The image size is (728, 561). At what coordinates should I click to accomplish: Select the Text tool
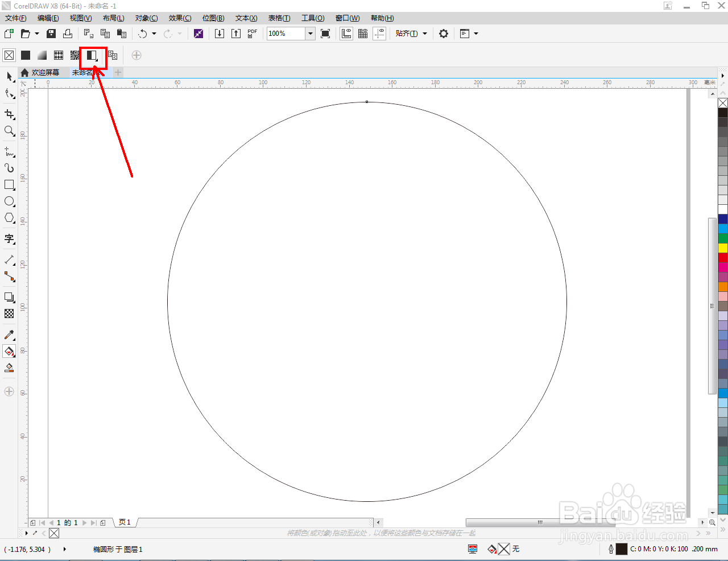click(9, 239)
